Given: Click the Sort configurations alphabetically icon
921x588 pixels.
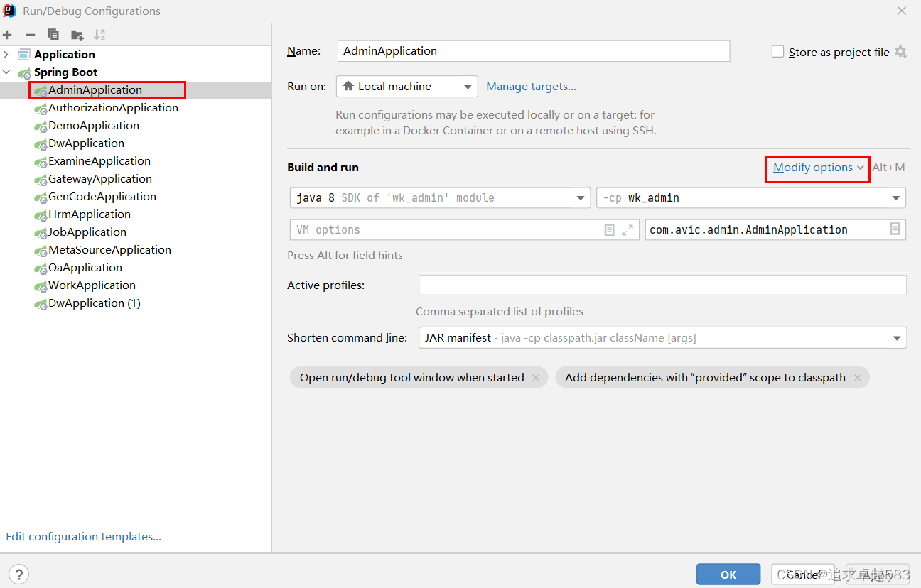Looking at the screenshot, I should point(99,35).
